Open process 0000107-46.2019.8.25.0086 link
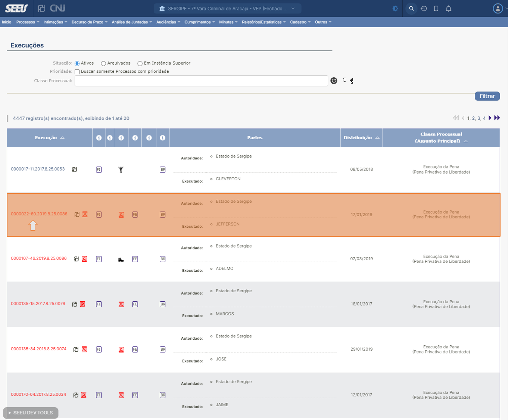 pyautogui.click(x=39, y=258)
